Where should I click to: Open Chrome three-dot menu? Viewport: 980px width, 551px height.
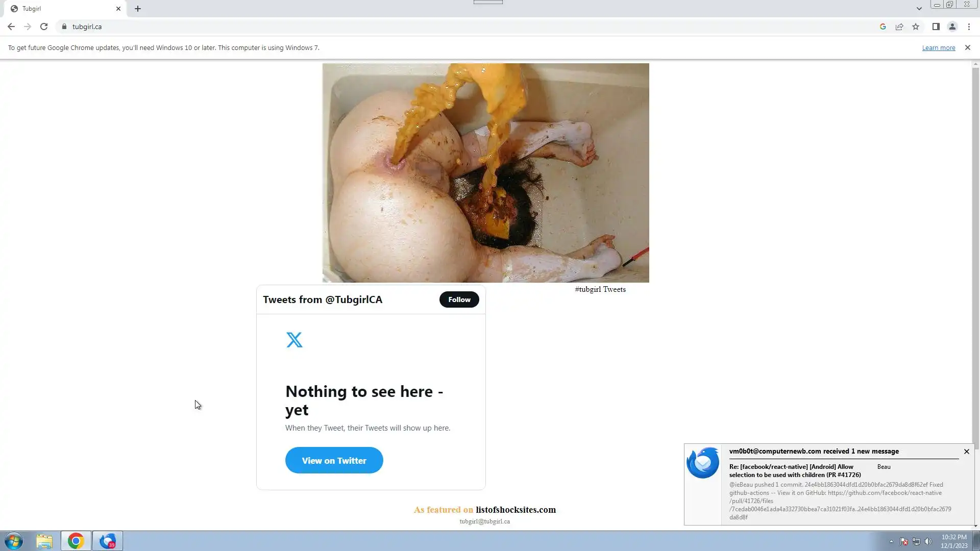point(969,27)
